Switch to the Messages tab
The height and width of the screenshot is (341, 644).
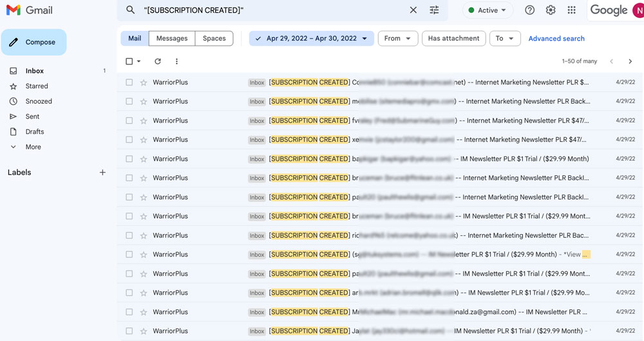pos(172,38)
